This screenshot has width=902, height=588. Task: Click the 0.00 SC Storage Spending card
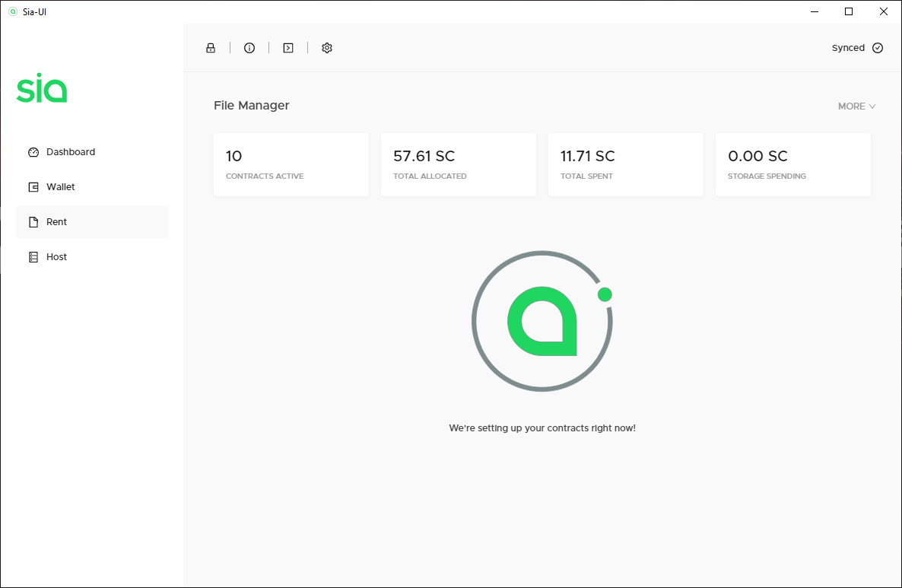tap(793, 164)
